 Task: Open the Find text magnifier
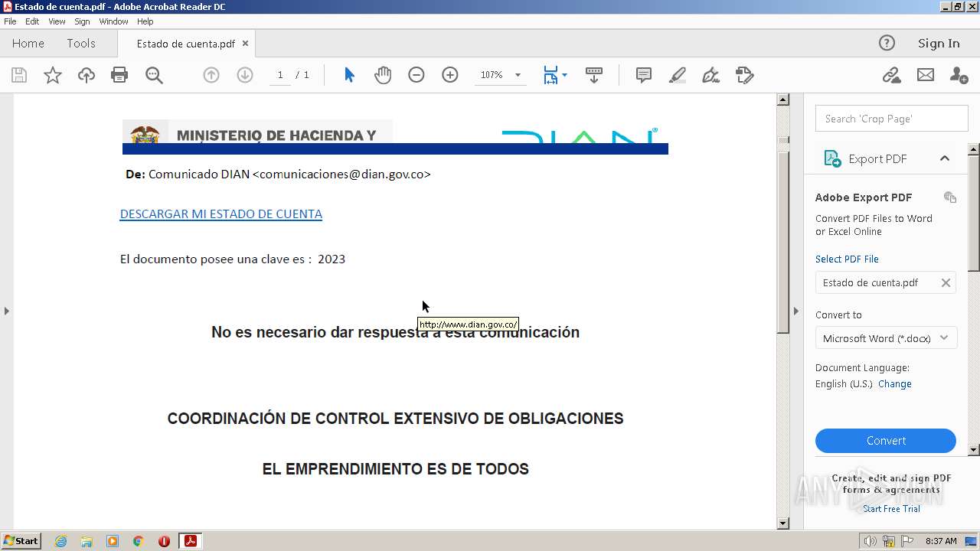tap(154, 75)
